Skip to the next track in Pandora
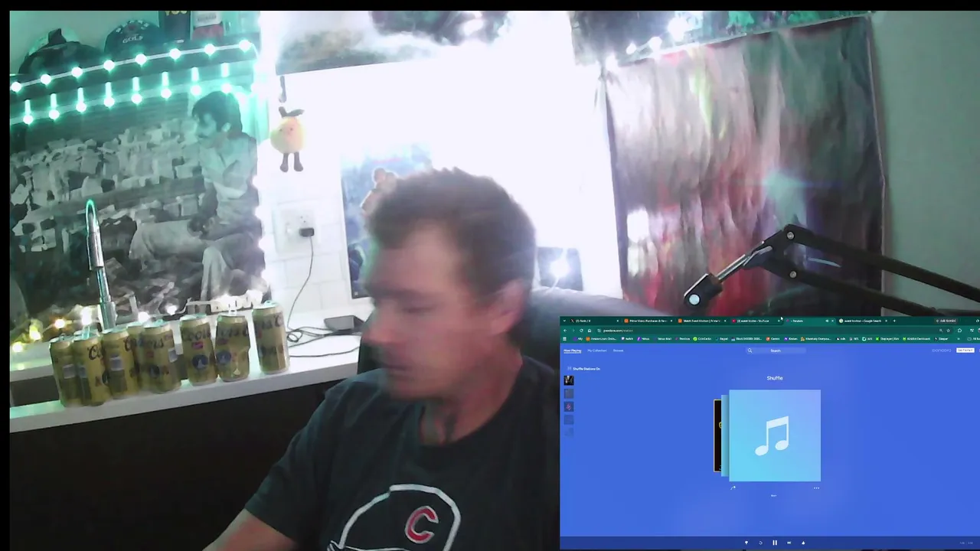The image size is (980, 551). 789,543
